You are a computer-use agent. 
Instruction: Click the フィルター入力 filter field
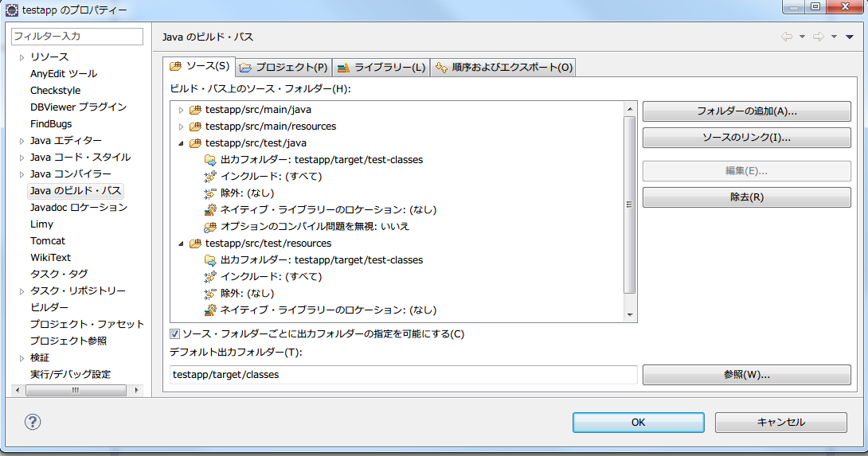pos(77,37)
